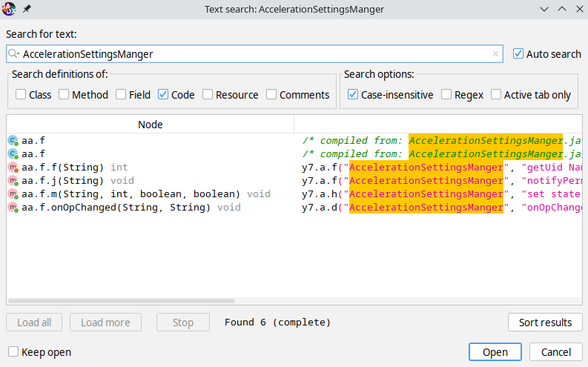The height and width of the screenshot is (367, 588).
Task: Click the Found 6 (complete) status text
Action: [x=277, y=323]
